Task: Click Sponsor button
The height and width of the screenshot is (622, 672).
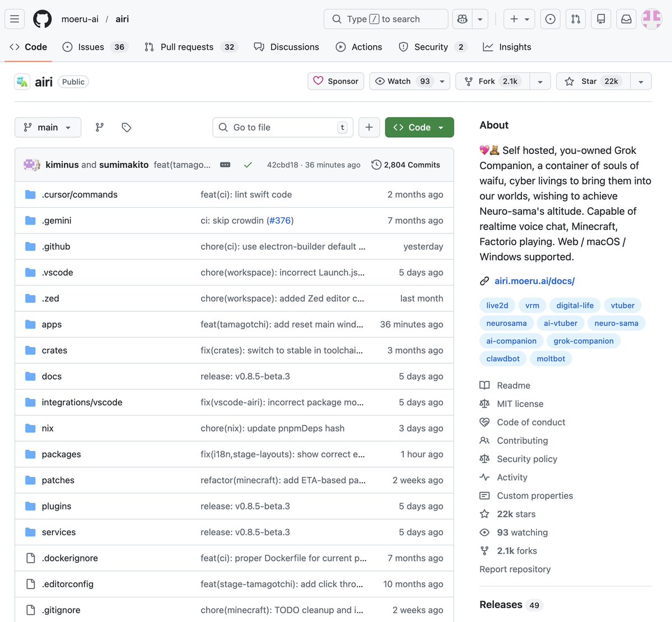Action: pos(336,81)
